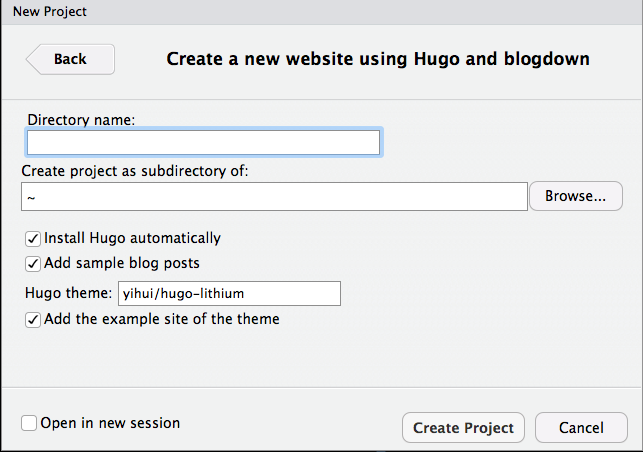Uncheck the Add the example site checkbox
The image size is (643, 452).
click(x=33, y=320)
